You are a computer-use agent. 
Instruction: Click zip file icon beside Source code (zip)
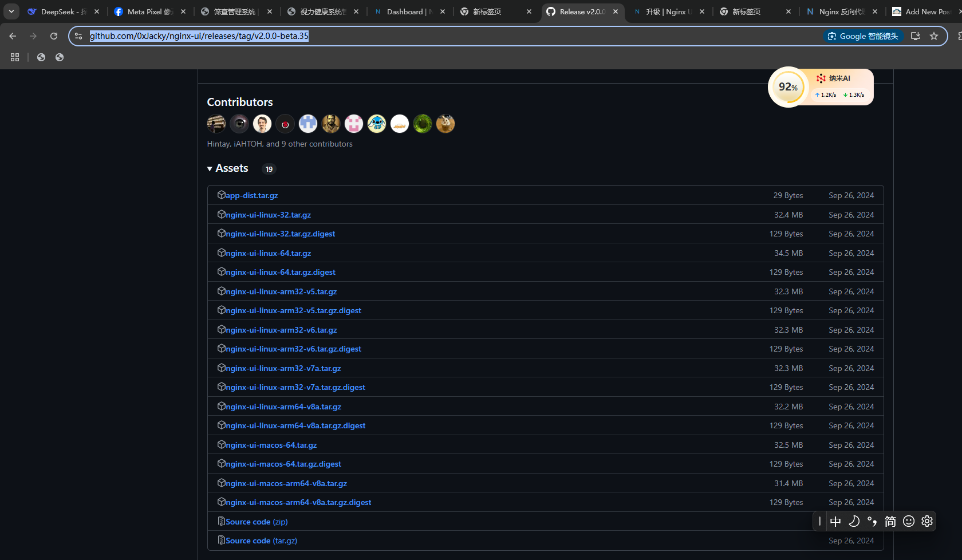click(x=221, y=521)
